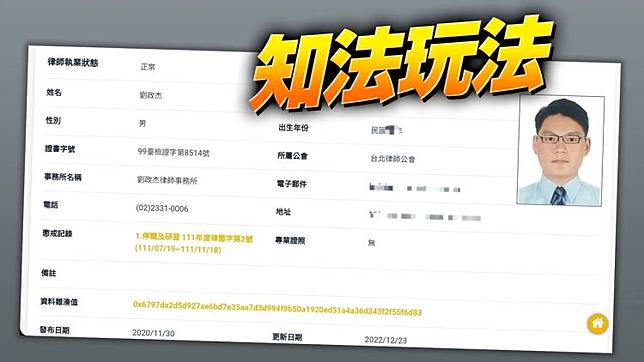The image size is (644, 362).
Task: Click the 發布日期 field label
Action: [x=54, y=330]
